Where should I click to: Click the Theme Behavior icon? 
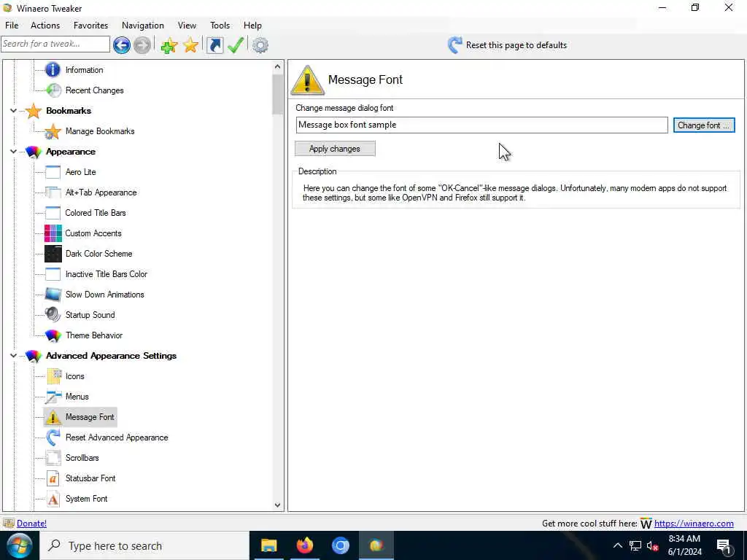53,335
